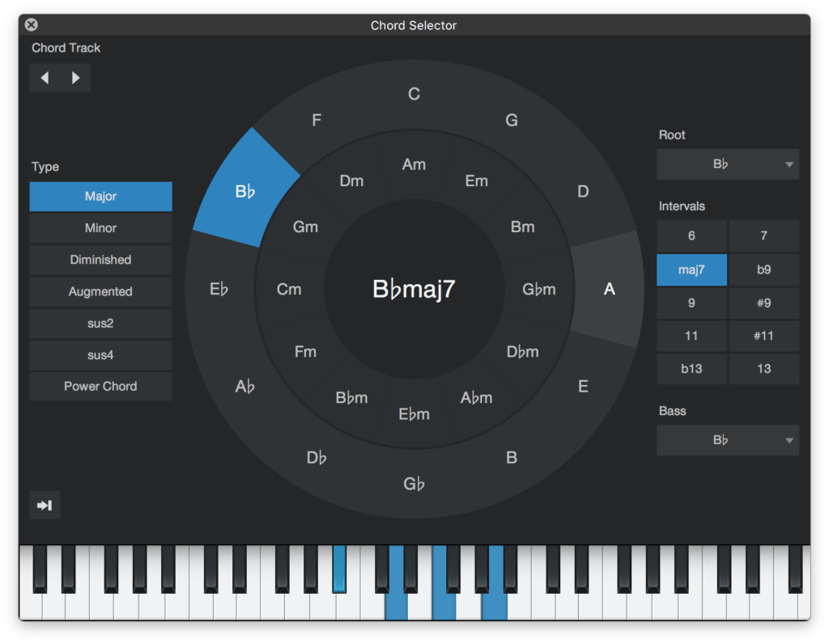Screen dimensions: 829x644
Task: Select the sus4 chord type
Action: click(x=100, y=355)
